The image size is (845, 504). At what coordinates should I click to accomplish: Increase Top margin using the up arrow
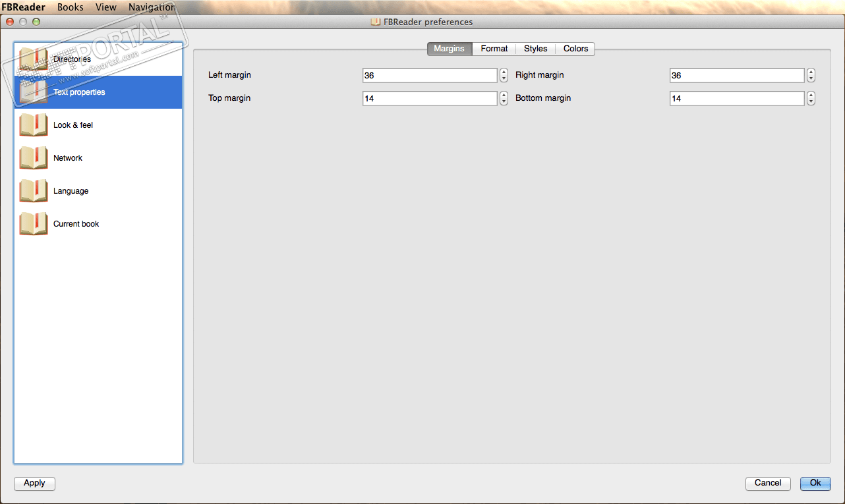(504, 95)
